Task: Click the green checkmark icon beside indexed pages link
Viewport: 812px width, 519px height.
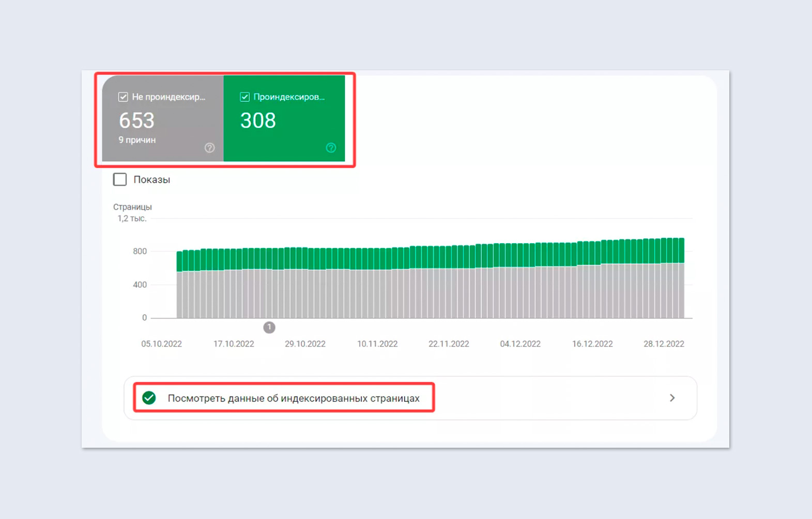Action: click(149, 398)
